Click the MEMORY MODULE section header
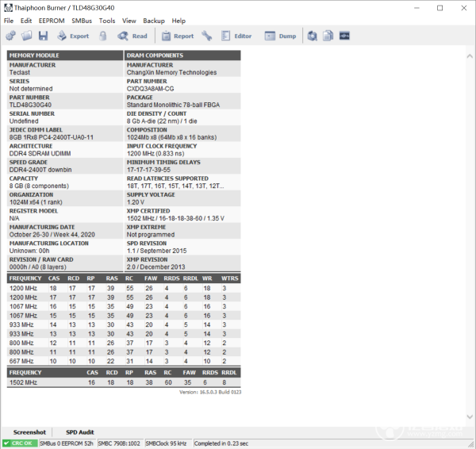The width and height of the screenshot is (476, 449). [x=65, y=56]
